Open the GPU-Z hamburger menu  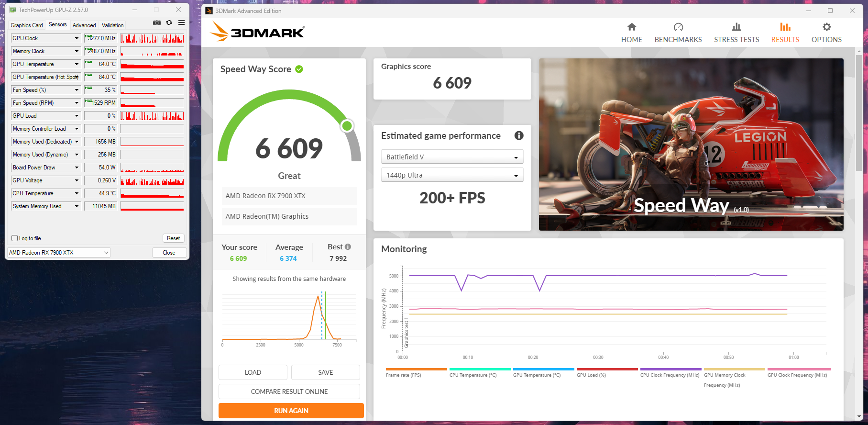pyautogui.click(x=182, y=22)
